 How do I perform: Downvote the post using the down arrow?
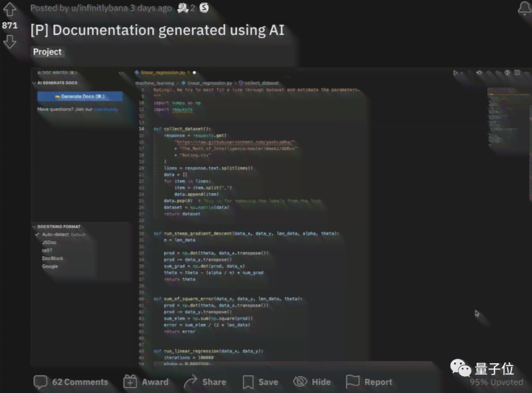9,42
